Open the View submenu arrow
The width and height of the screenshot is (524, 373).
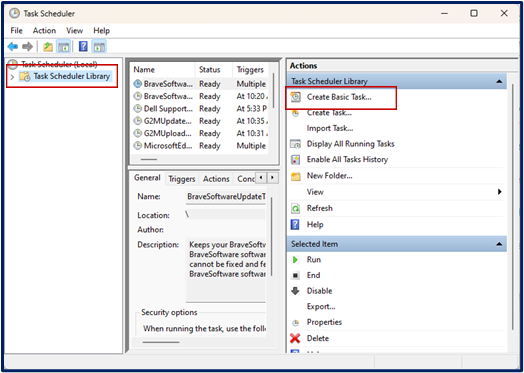(x=499, y=192)
